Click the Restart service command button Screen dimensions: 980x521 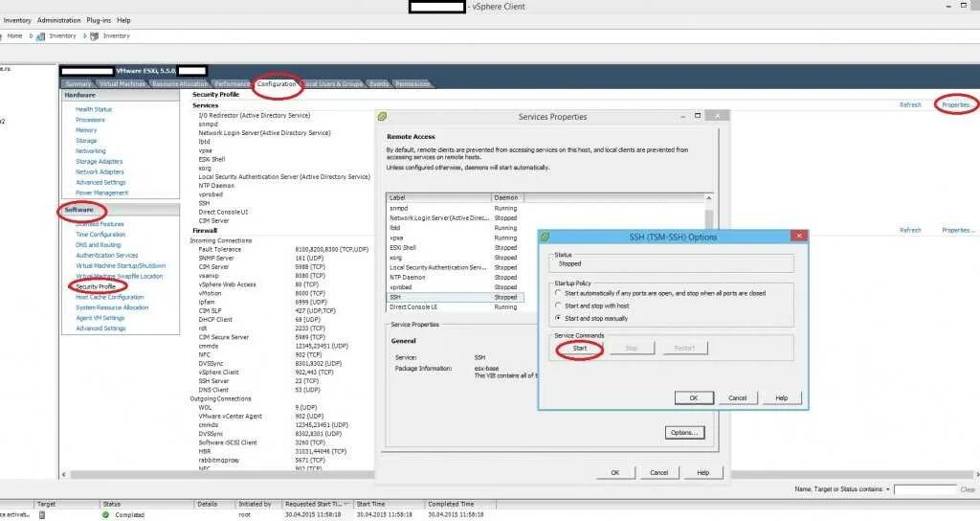point(684,349)
